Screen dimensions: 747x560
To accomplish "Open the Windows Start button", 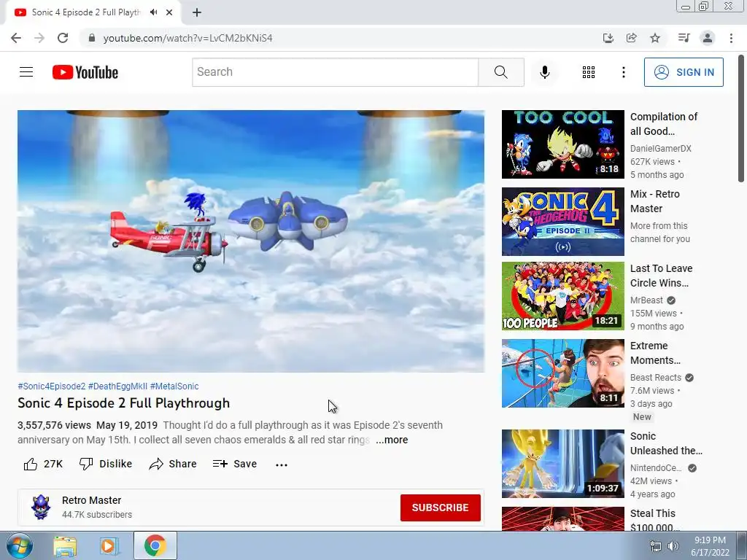I will coord(18,545).
